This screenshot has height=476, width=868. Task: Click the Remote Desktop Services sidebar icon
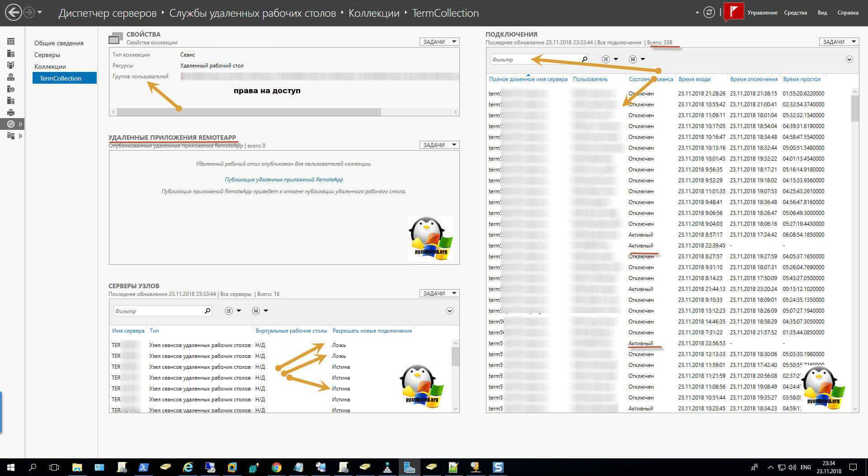pyautogui.click(x=11, y=124)
